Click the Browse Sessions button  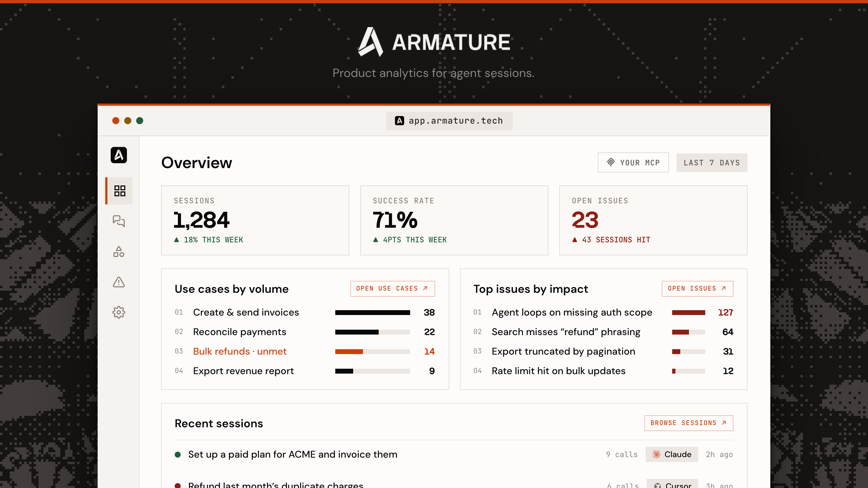point(689,423)
